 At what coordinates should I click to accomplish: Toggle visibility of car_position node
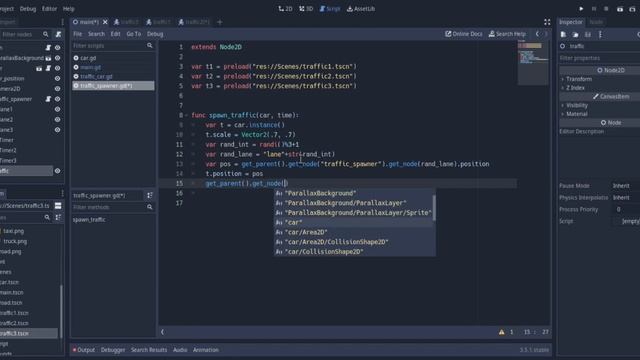58,78
